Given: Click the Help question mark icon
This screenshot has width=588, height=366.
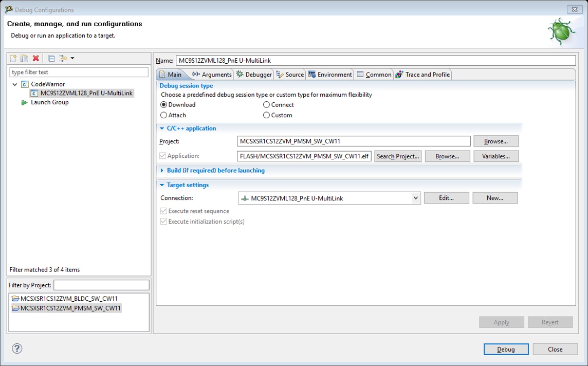Looking at the screenshot, I should (17, 349).
